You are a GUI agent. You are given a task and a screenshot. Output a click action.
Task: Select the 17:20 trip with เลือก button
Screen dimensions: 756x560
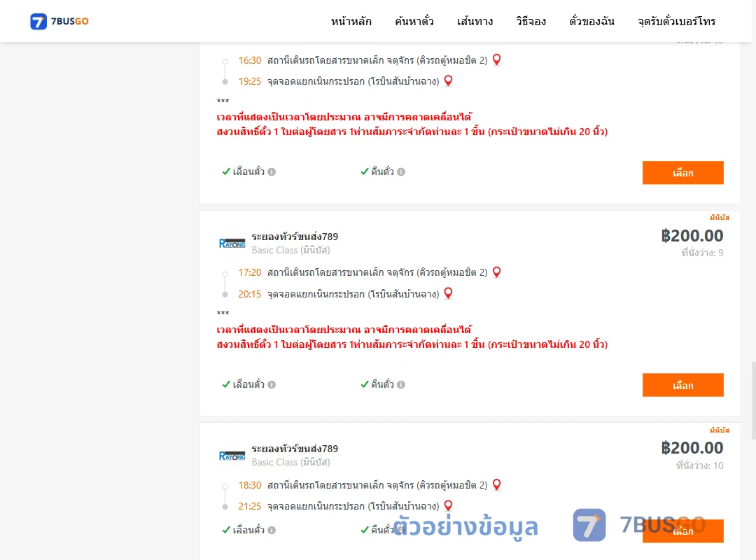coord(682,385)
